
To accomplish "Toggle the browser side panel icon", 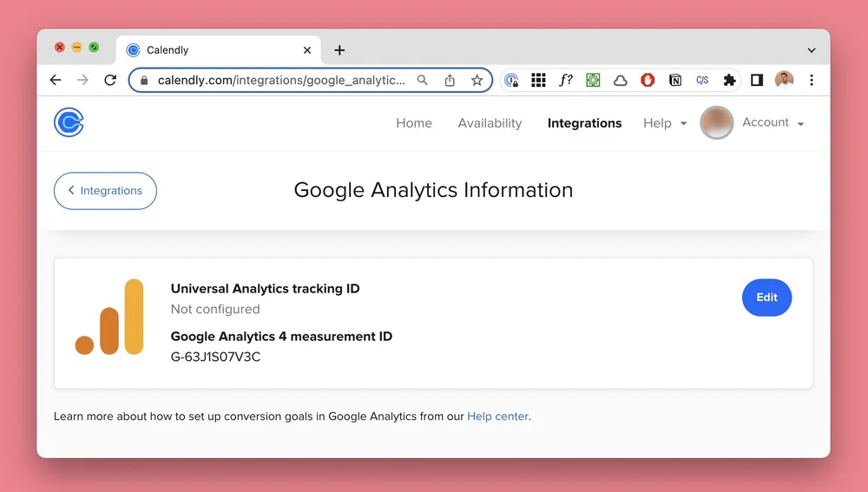I will click(757, 80).
